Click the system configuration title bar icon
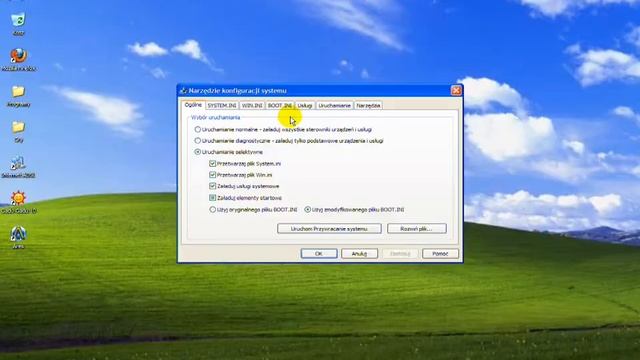This screenshot has width=640, height=360. pyautogui.click(x=183, y=91)
